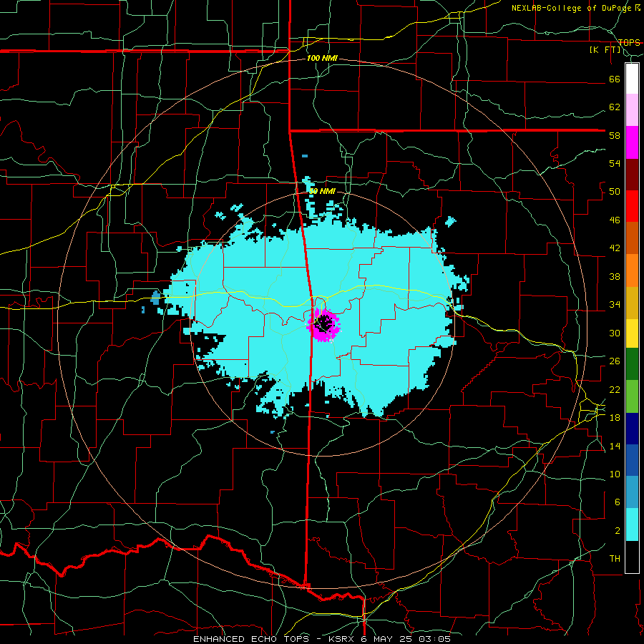Click the light pink legend swatch
The width and height of the screenshot is (644, 644).
632,110
